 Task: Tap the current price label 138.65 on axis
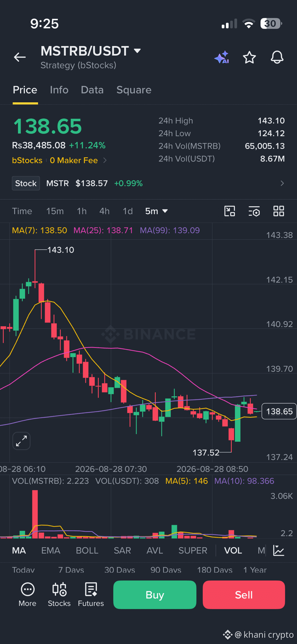[279, 412]
